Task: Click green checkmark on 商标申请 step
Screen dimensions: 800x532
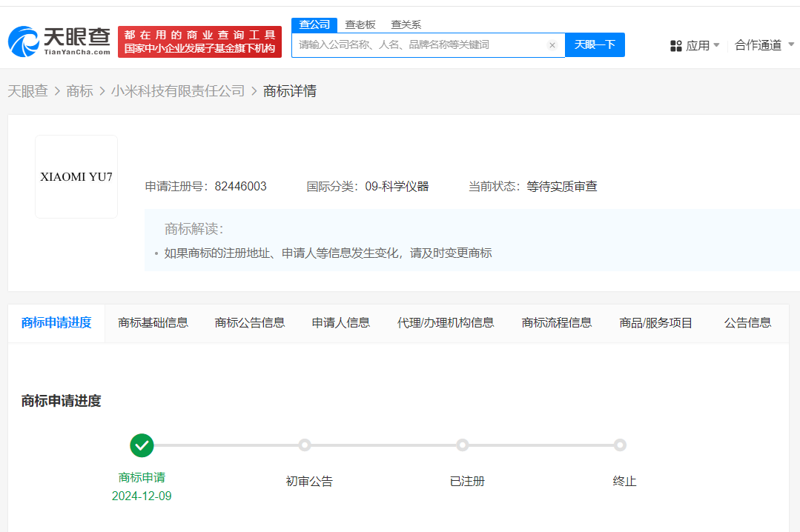Action: [x=142, y=445]
